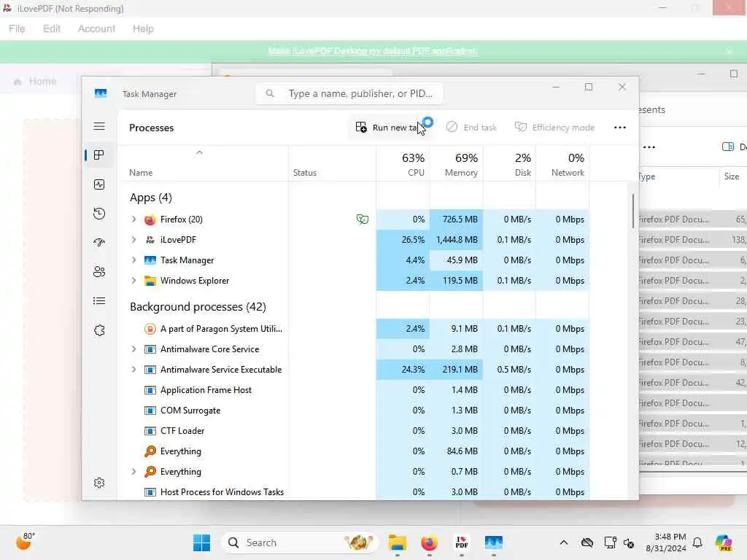
Task: Open more options ellipsis in Task Manager toolbar
Action: coord(620,127)
